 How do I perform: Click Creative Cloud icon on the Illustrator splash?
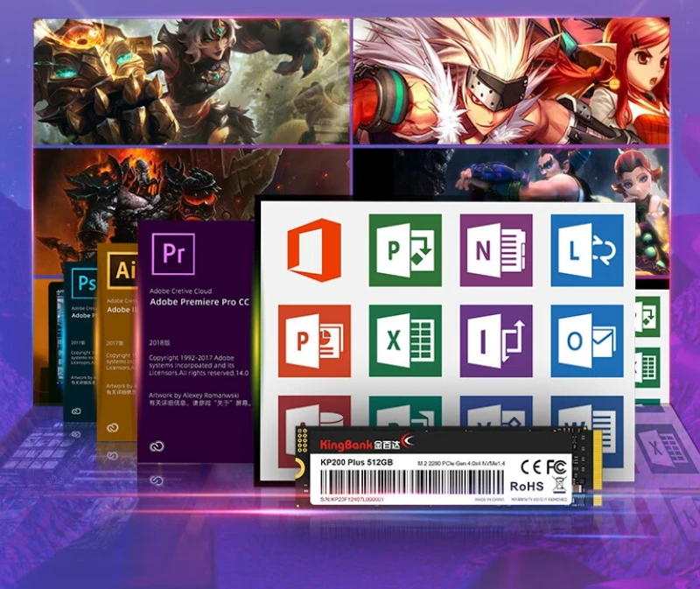[x=113, y=428]
